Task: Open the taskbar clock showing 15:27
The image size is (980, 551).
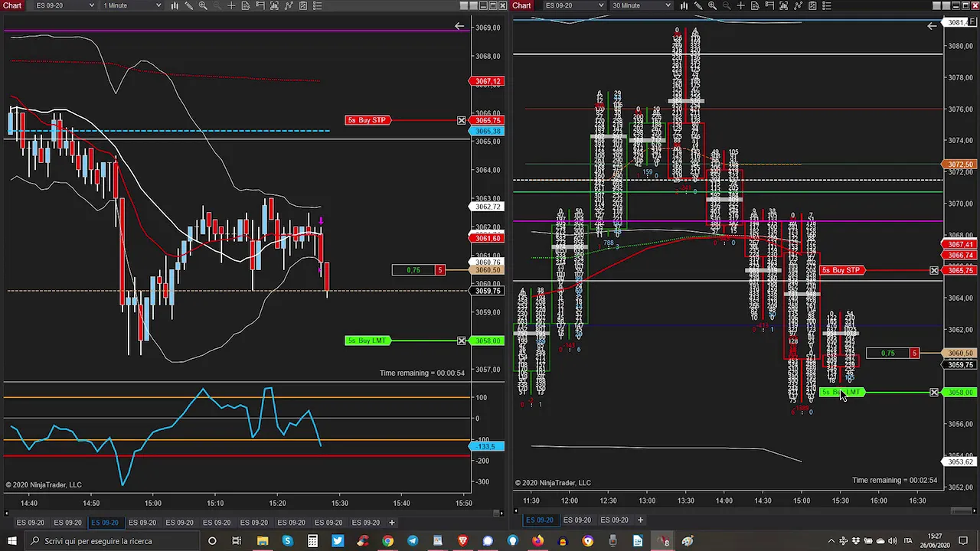Action: pyautogui.click(x=935, y=541)
